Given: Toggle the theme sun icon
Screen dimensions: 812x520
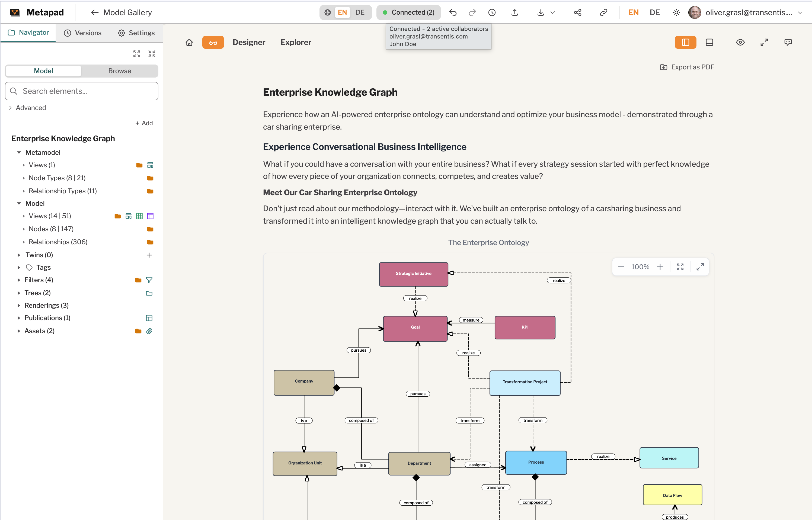Looking at the screenshot, I should [676, 12].
